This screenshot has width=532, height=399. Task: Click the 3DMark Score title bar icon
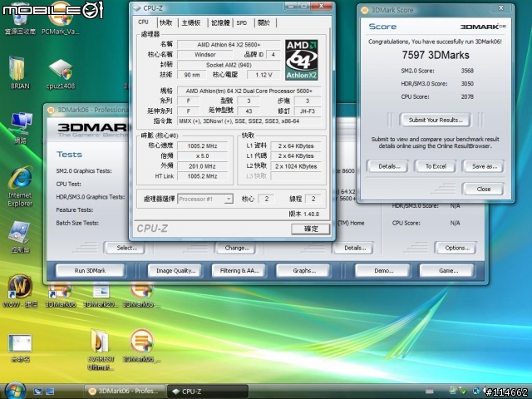click(x=365, y=10)
